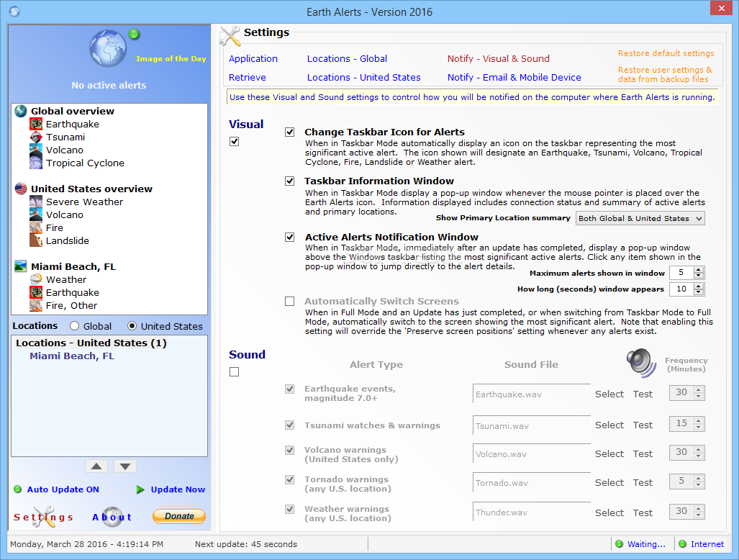The image size is (739, 560).
Task: Click the Volcano.wav sound file field
Action: click(531, 454)
